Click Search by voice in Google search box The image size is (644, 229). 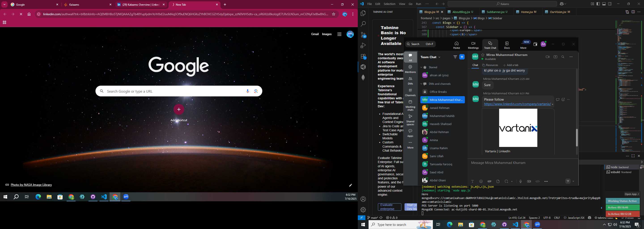(248, 91)
